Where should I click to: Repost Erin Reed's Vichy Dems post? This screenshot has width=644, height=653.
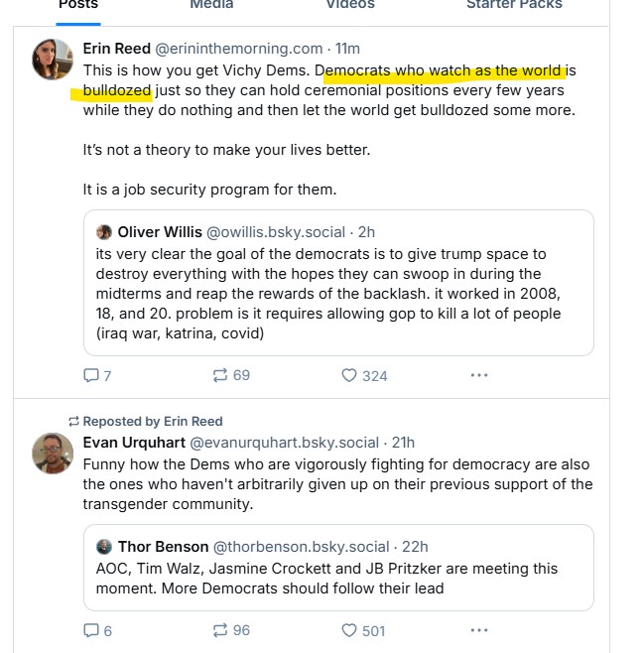pos(220,375)
